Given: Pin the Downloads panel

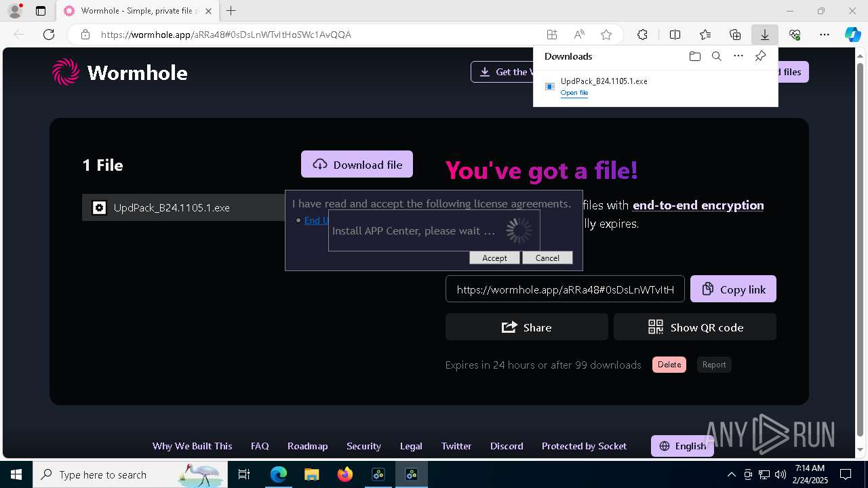Looking at the screenshot, I should [760, 56].
